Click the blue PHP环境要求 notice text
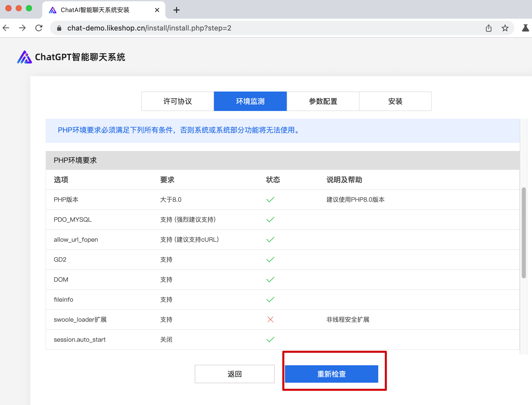The width and height of the screenshot is (532, 405). point(179,130)
